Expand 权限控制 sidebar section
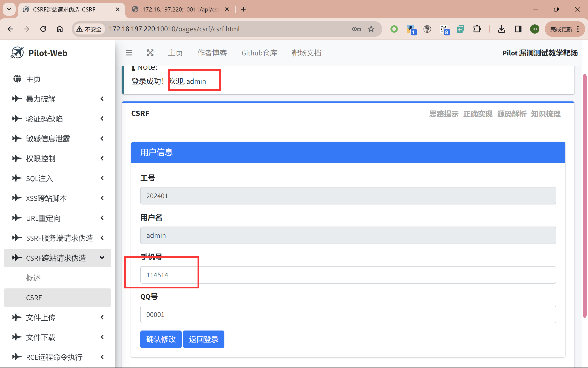 tap(57, 158)
